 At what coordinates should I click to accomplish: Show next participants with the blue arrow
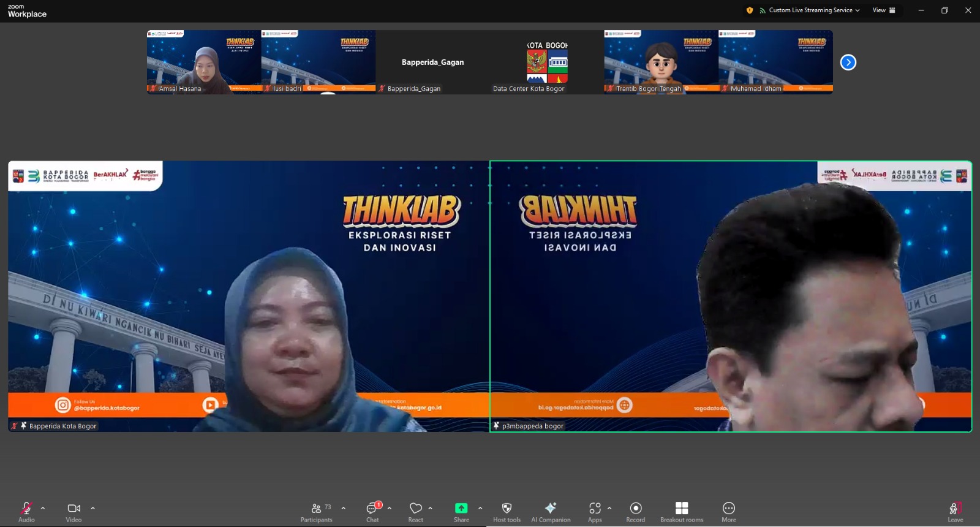[848, 63]
